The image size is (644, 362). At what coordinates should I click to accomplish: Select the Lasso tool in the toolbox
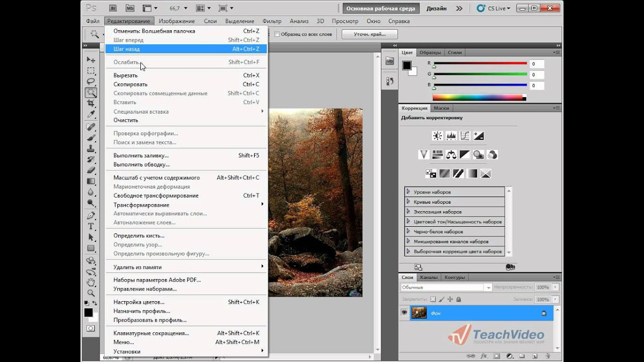click(x=91, y=81)
